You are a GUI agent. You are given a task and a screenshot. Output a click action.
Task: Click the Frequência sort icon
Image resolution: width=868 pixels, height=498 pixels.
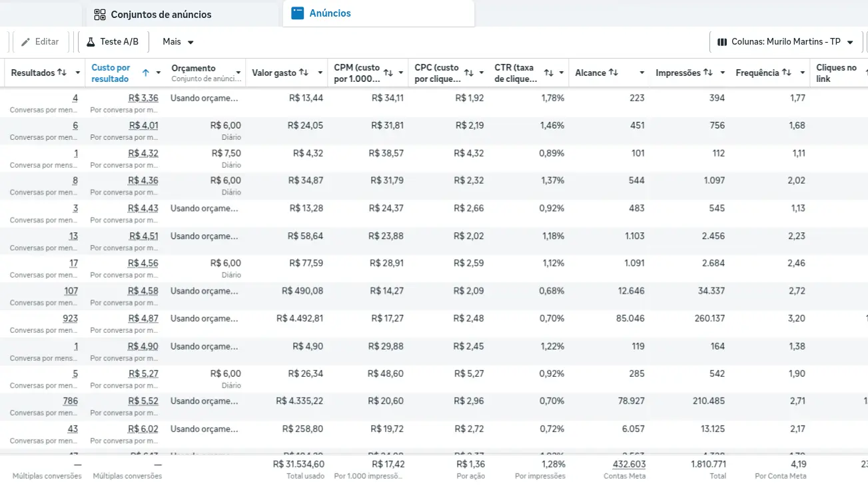tap(787, 73)
